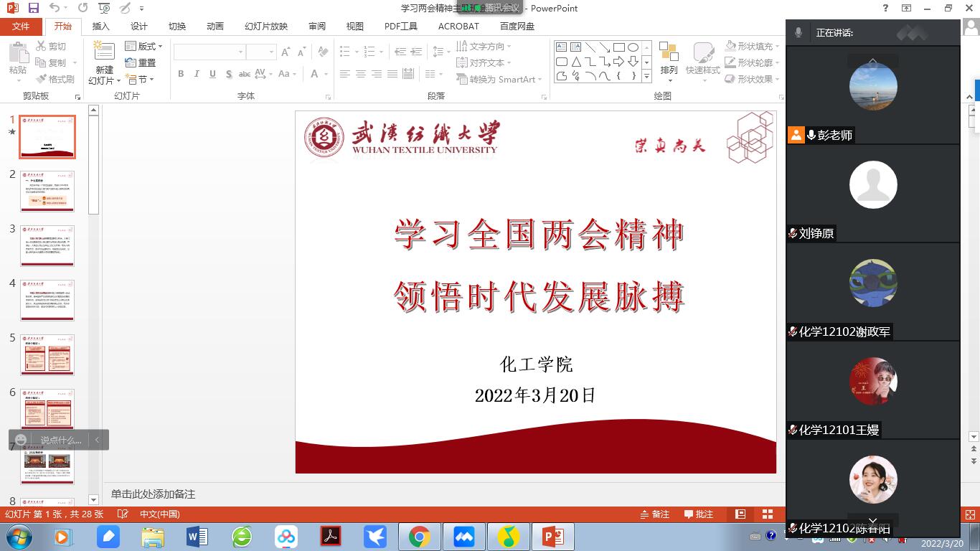Toggle the Comments pane in status bar
This screenshot has height=551, width=980.
coord(699,514)
